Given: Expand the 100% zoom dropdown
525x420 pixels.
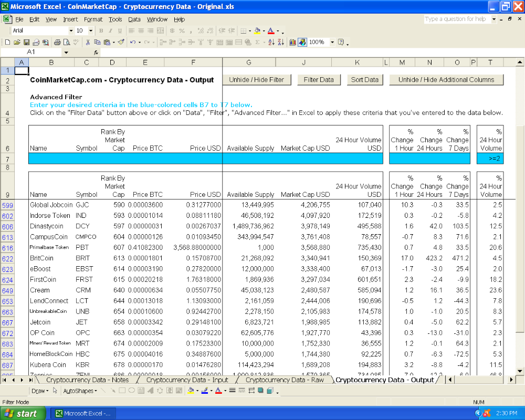Looking at the screenshot, I should pyautogui.click(x=332, y=42).
